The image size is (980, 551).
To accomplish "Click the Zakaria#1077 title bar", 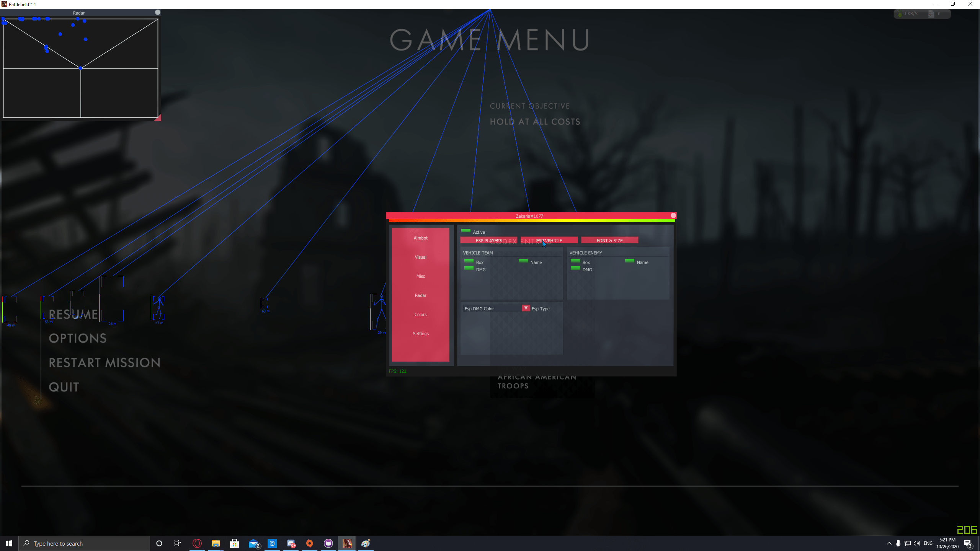I will pyautogui.click(x=529, y=216).
